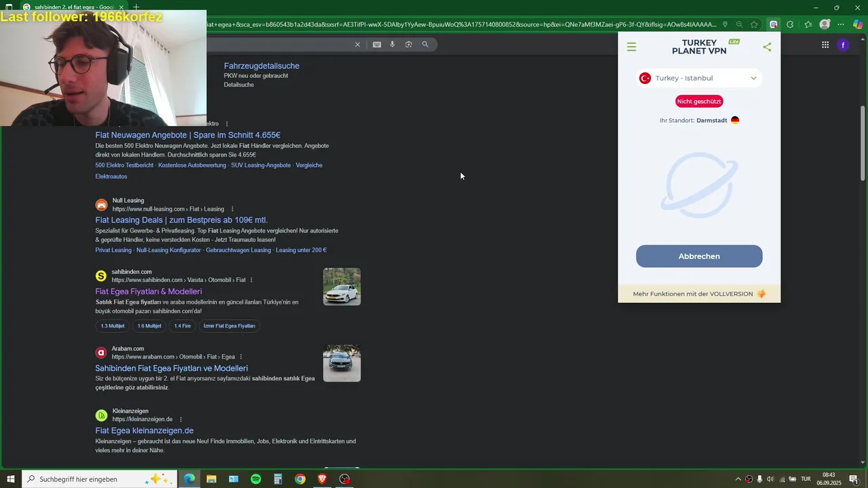Click the Null-Leasing Konfigurator sitelink
Viewport: 868px width, 488px height.
(x=169, y=250)
